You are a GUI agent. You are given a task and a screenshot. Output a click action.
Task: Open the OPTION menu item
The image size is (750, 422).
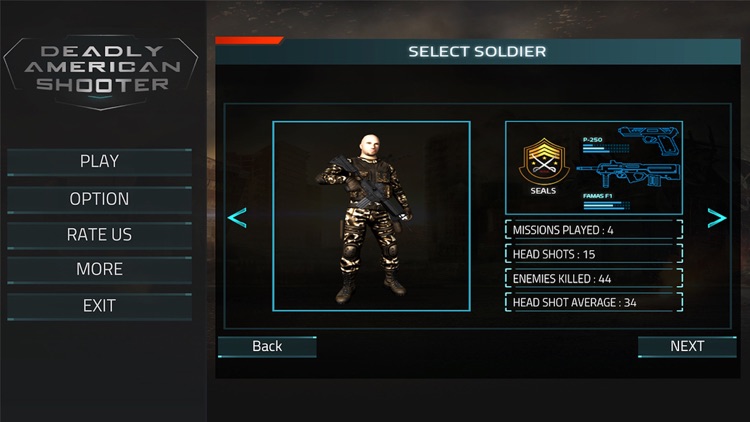coord(99,199)
